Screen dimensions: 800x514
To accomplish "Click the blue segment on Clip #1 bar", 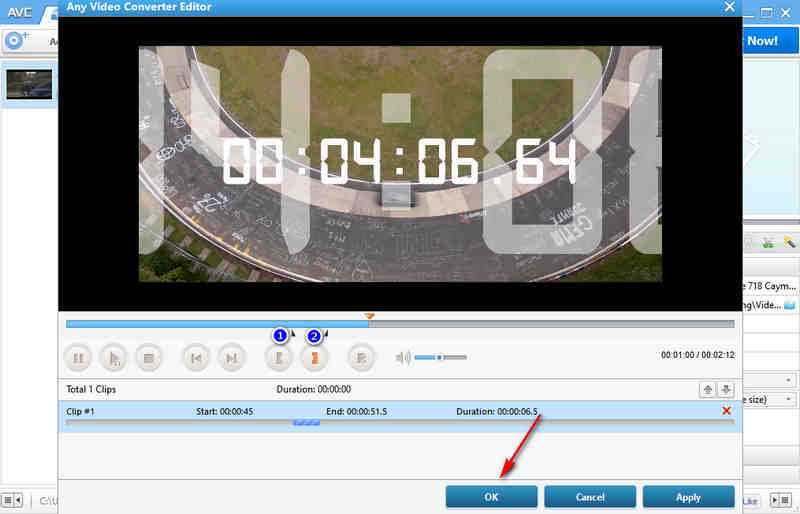I will (x=307, y=423).
